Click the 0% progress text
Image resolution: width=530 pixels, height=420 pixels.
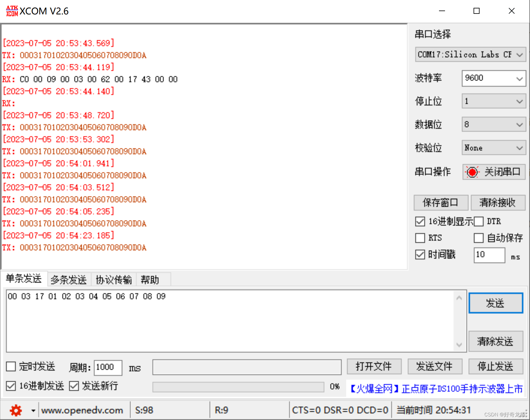pos(335,387)
